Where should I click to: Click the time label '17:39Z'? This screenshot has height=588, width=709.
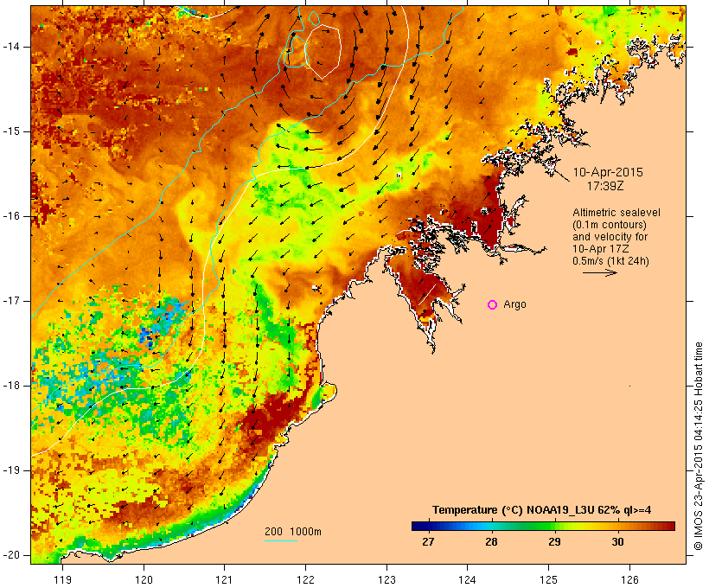(605, 186)
